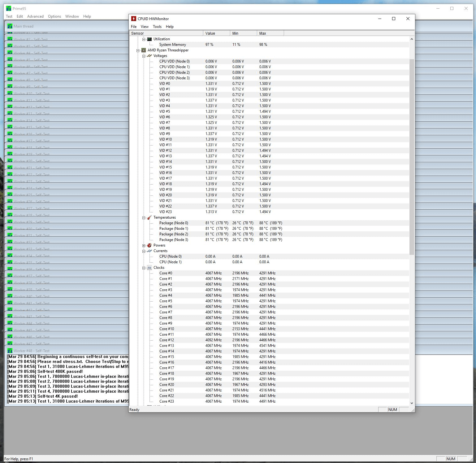Image resolution: width=476 pixels, height=463 pixels.
Task: Click the Voltages category icon
Action: [149, 56]
